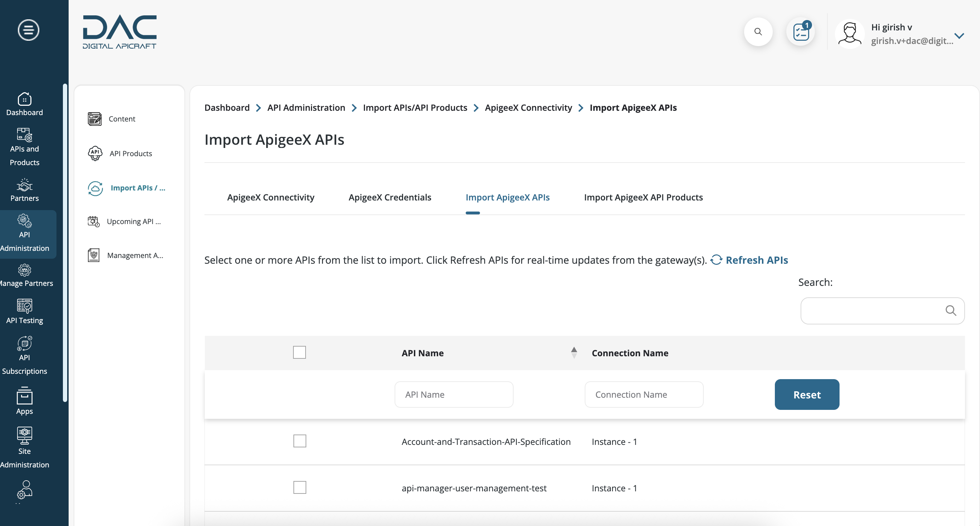Open Content submenu item
This screenshot has width=980, height=526.
click(112, 119)
